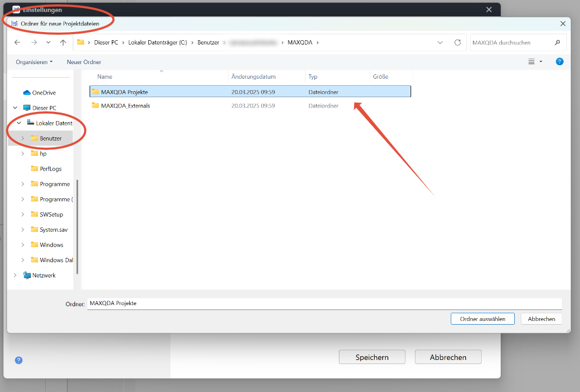580x392 pixels.
Task: Open view options dropdown arrow
Action: click(x=541, y=62)
